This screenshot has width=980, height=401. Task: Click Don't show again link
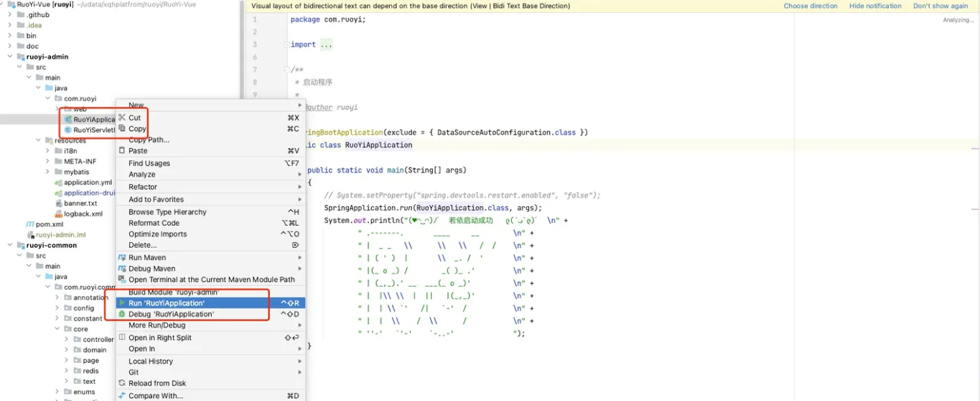pos(941,6)
